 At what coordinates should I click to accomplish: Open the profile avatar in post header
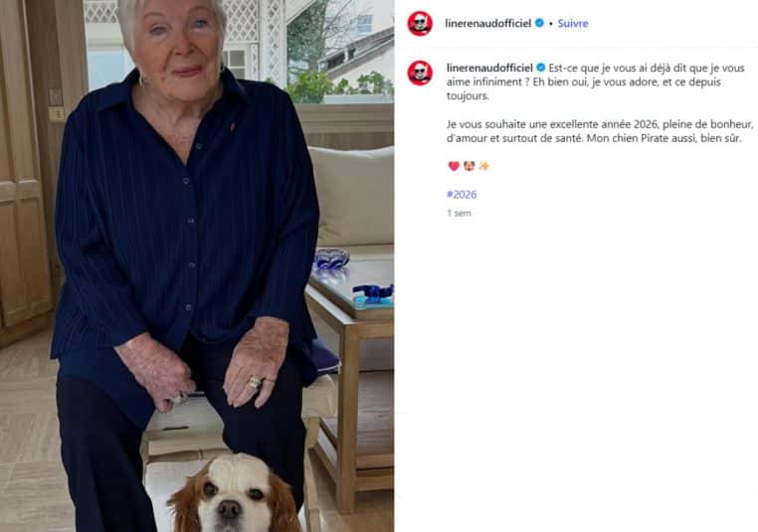coord(420,23)
